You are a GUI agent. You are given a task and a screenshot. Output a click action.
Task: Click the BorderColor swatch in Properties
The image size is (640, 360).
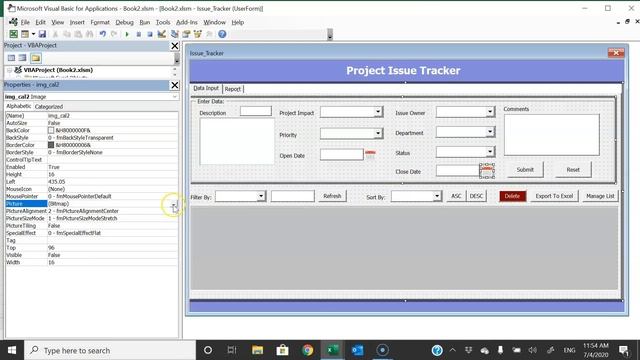point(51,145)
